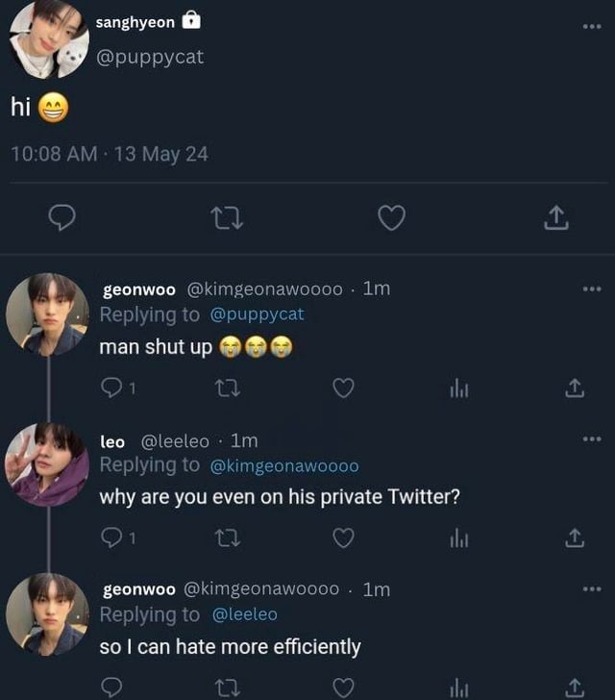Like geonwoo's "man shut up" reply
The image size is (615, 700).
(x=343, y=387)
